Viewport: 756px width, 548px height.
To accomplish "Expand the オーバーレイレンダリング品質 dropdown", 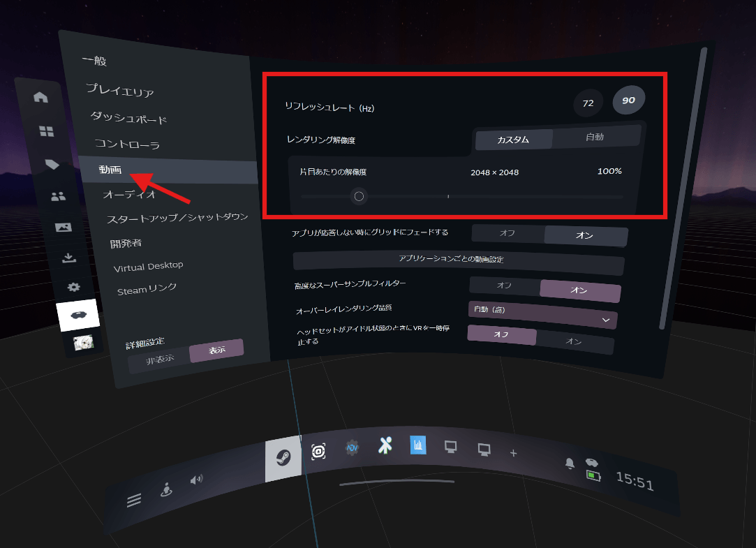I will coord(542,313).
